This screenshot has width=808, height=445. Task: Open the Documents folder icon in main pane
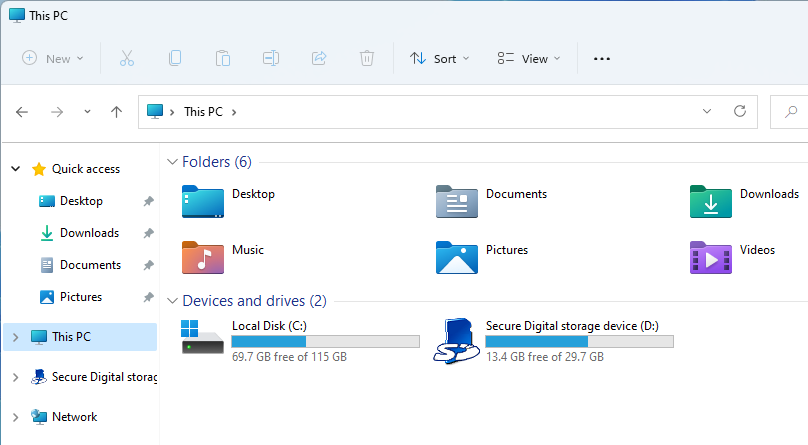pos(457,201)
